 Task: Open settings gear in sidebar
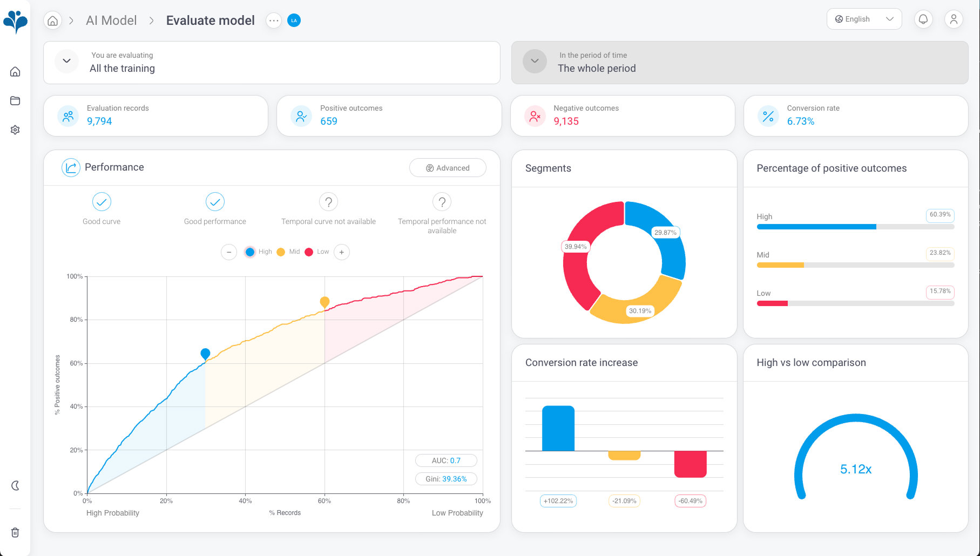click(15, 130)
